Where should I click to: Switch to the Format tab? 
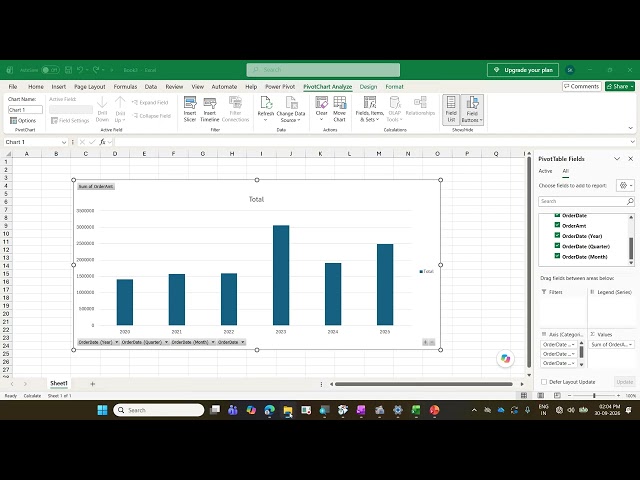pos(395,87)
